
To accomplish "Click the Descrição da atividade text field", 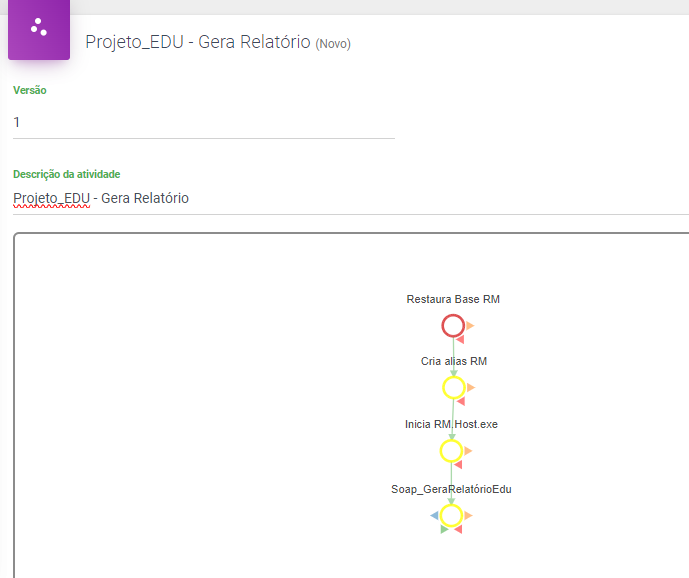I will tap(350, 198).
